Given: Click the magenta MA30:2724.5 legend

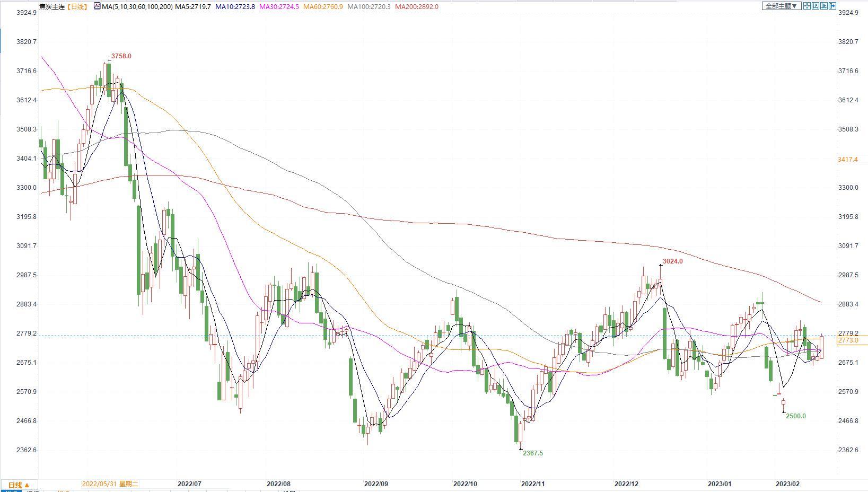Looking at the screenshot, I should (x=279, y=7).
